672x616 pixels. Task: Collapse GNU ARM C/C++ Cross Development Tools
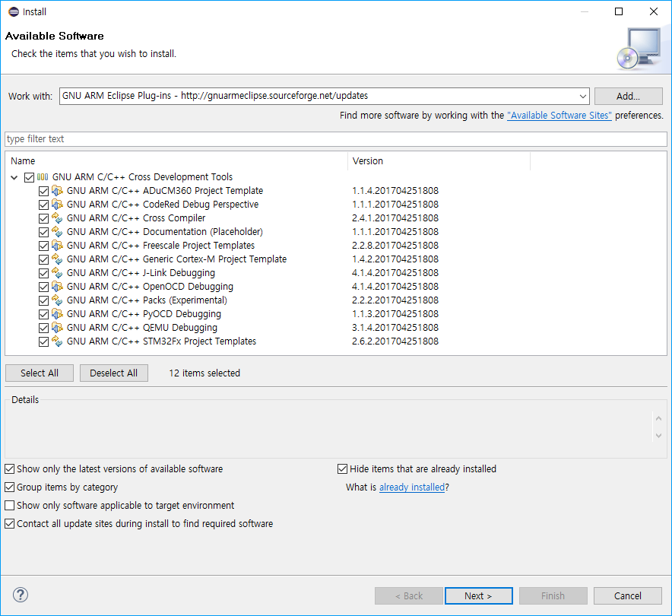[x=14, y=176]
